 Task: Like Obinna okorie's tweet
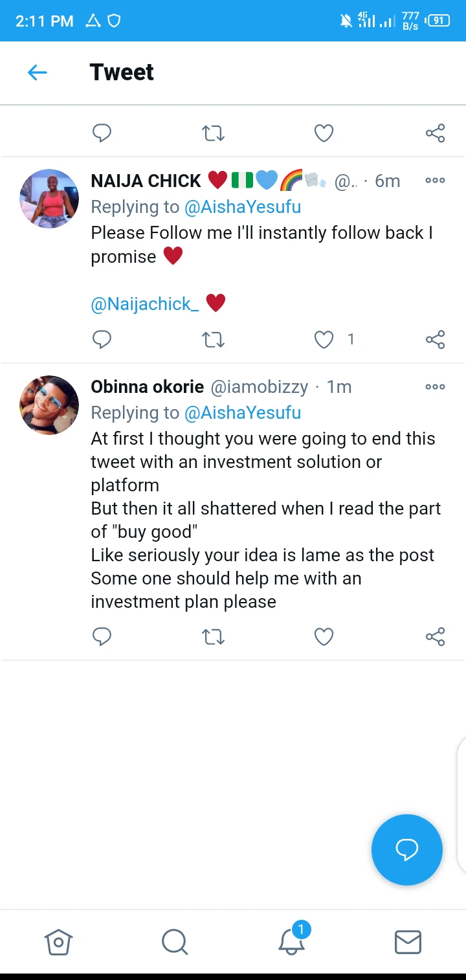[324, 637]
